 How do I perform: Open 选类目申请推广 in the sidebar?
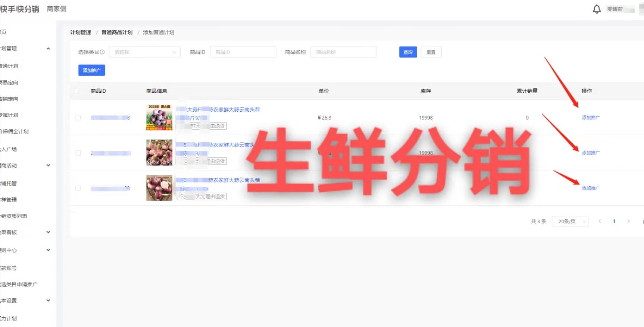pyautogui.click(x=19, y=284)
